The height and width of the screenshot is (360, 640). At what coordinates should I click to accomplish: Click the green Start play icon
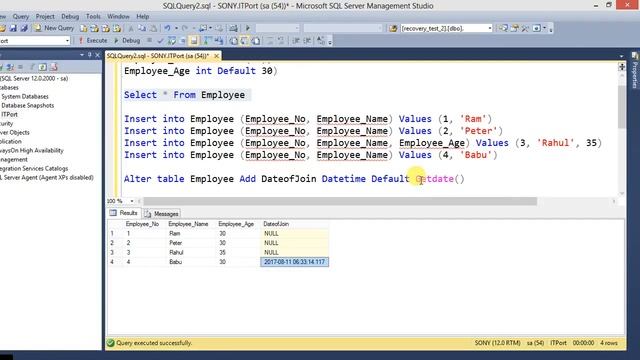click(247, 28)
